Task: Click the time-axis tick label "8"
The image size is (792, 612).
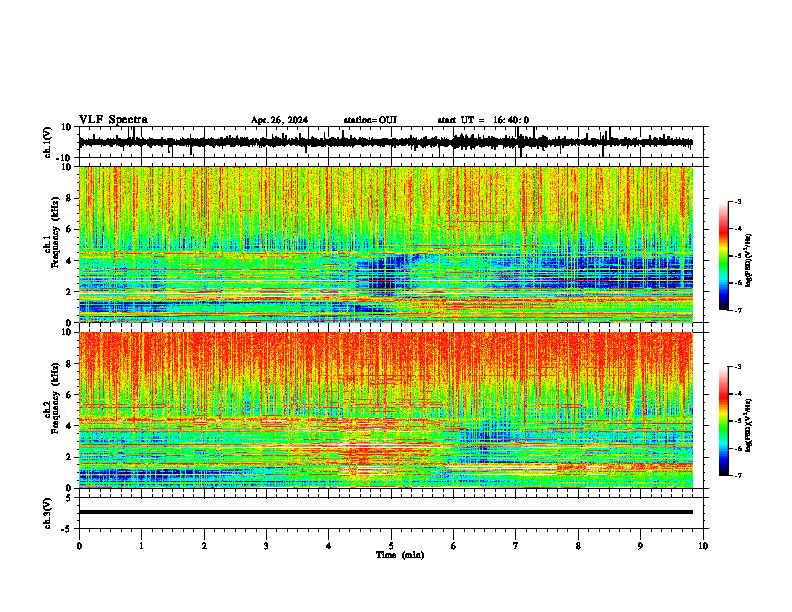Action: (x=578, y=546)
